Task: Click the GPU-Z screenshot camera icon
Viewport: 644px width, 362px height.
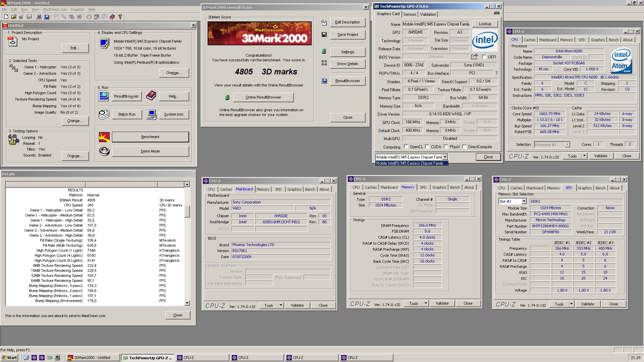Action: [497, 13]
